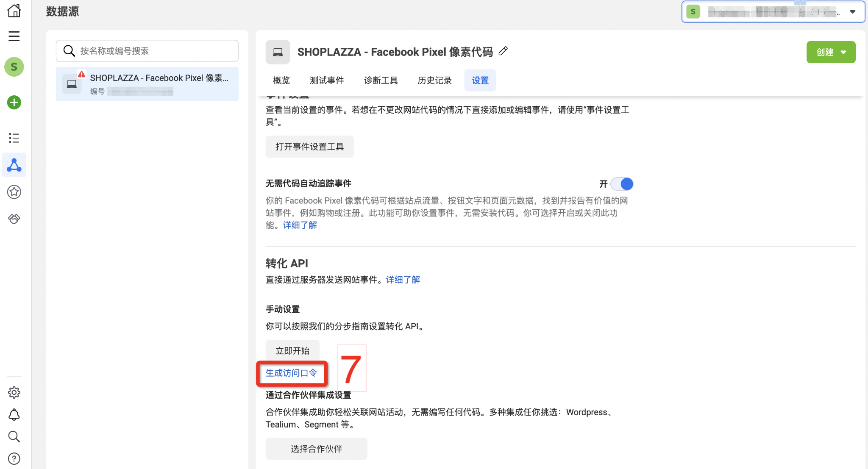Screen dimensions: 868x469
Task: Open the hamburger menu in sidebar
Action: click(14, 36)
